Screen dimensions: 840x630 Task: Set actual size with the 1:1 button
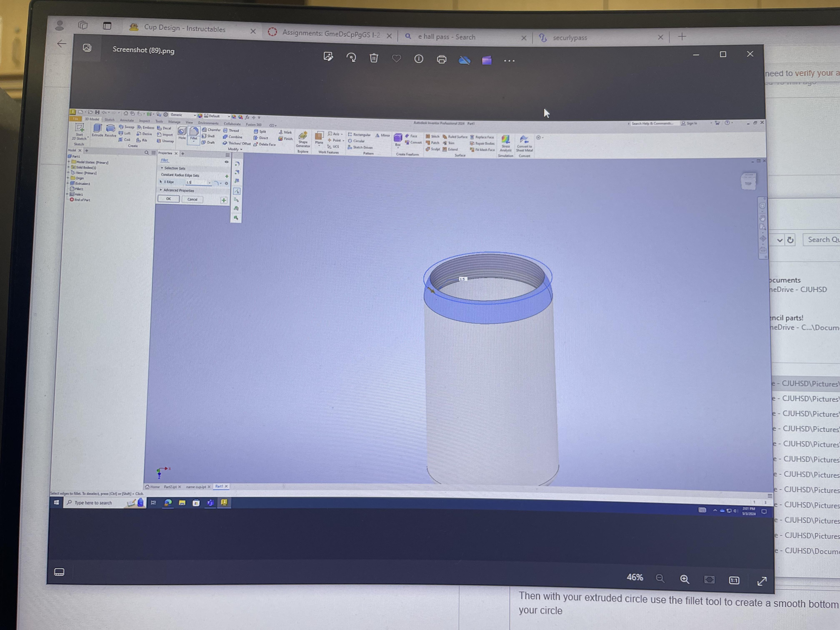tap(734, 580)
